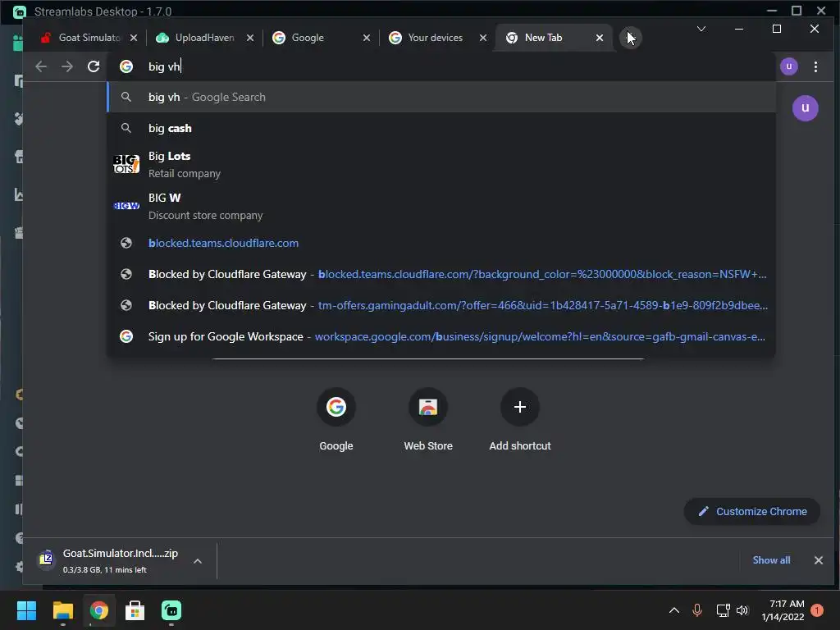Open File Explorer from the taskbar
This screenshot has width=840, height=630.
pos(62,610)
